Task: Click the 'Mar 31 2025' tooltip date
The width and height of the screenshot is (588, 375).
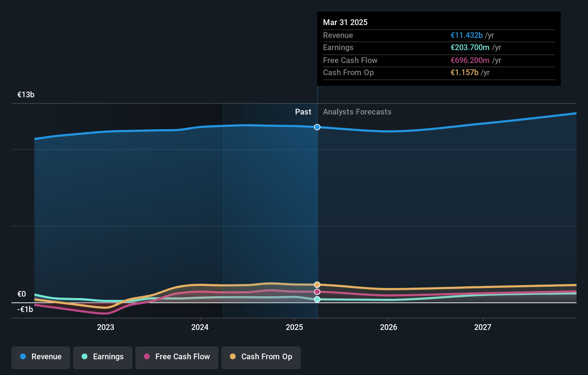Action: point(345,22)
